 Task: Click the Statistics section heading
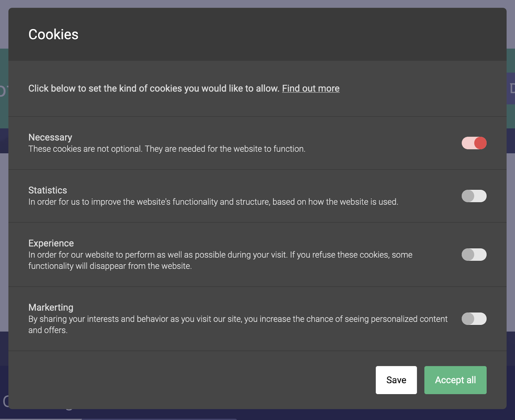point(48,190)
